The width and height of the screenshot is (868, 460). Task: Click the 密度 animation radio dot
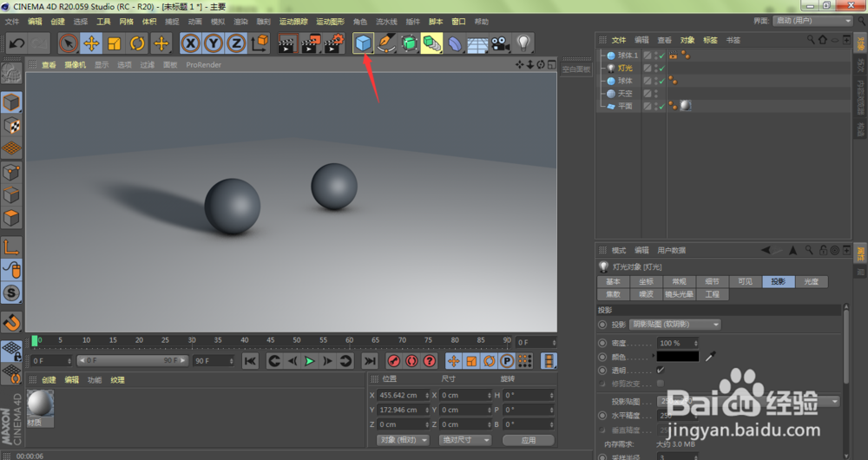click(602, 343)
